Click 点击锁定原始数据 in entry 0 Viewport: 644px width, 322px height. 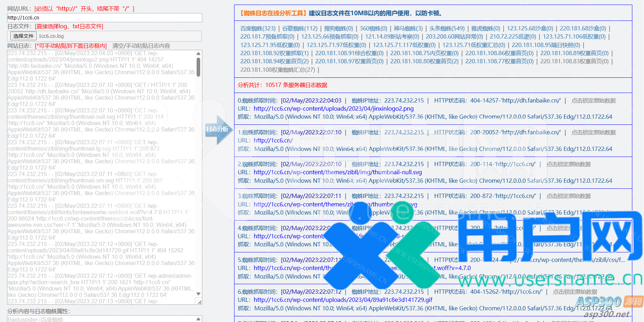coord(593,100)
